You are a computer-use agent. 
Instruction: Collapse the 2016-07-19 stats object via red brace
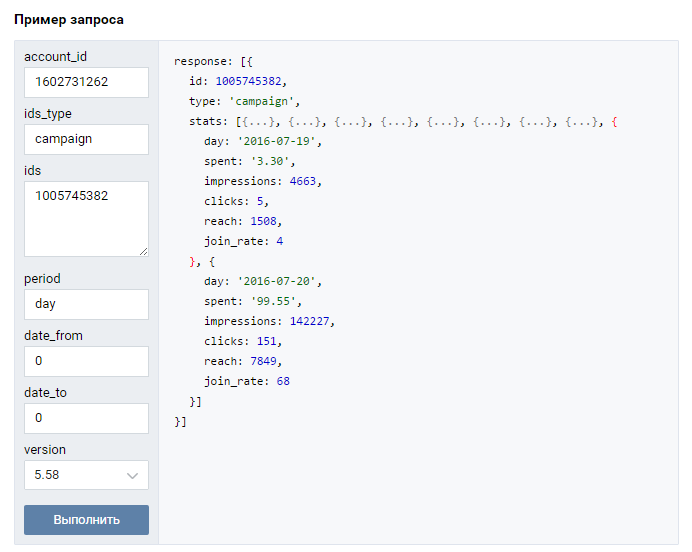[614, 121]
